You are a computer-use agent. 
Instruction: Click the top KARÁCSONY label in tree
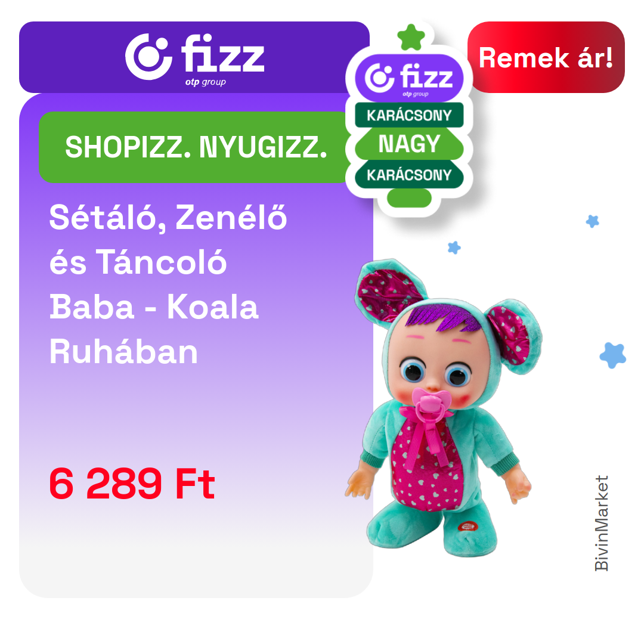point(409,115)
